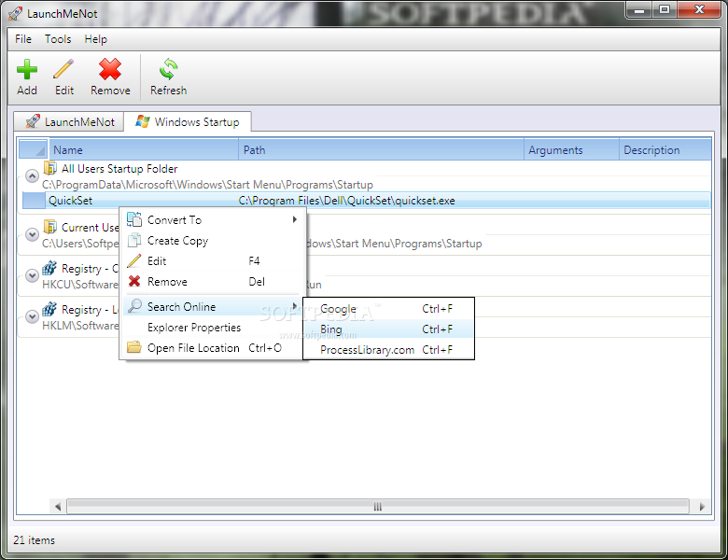728x560 pixels.
Task: Click the horizontal scrollbar thumb
Action: tap(377, 507)
